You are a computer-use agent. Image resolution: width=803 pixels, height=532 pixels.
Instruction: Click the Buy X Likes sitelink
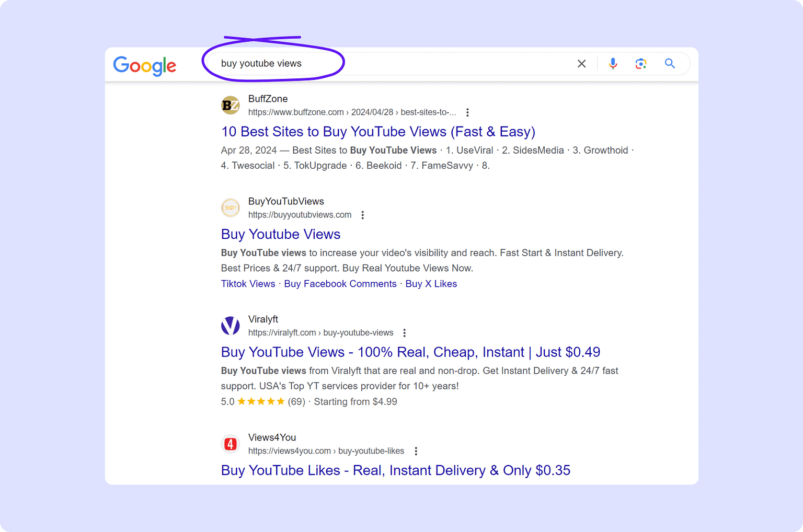tap(431, 283)
